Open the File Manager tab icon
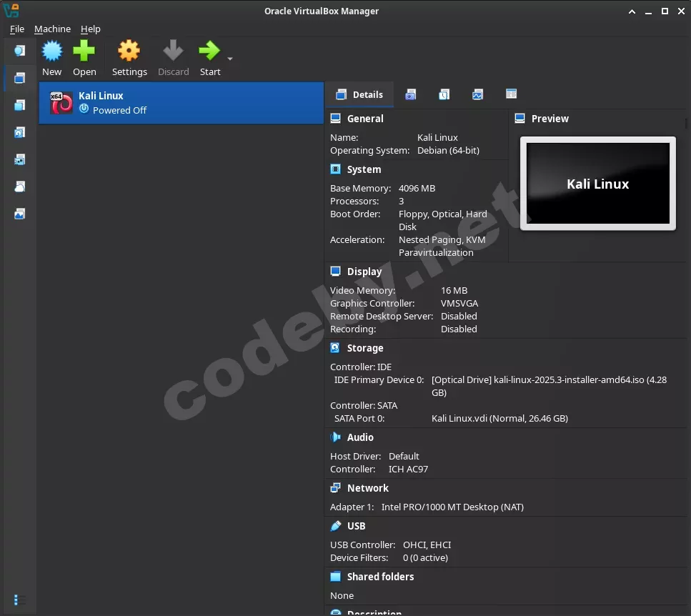691x616 pixels. coord(511,94)
